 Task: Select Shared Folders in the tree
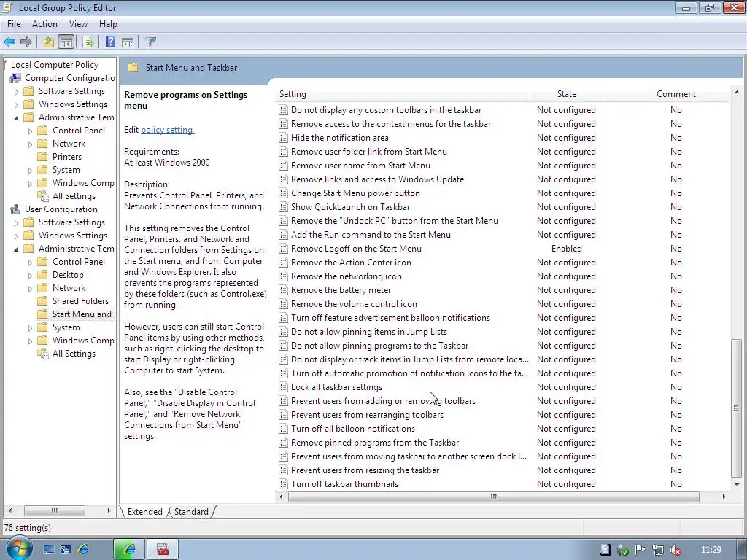point(80,301)
